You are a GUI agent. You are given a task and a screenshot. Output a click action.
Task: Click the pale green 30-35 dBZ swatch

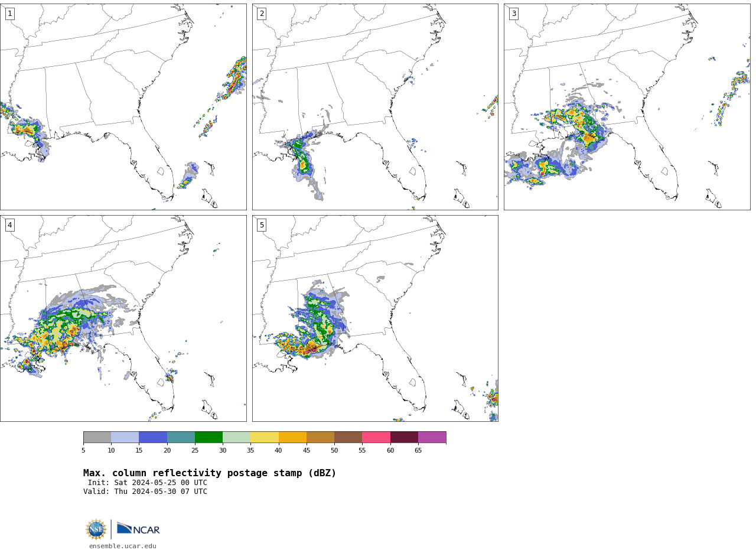pos(237,437)
